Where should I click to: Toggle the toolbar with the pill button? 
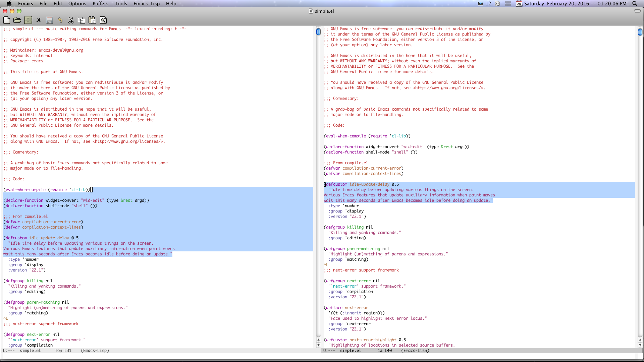637,11
